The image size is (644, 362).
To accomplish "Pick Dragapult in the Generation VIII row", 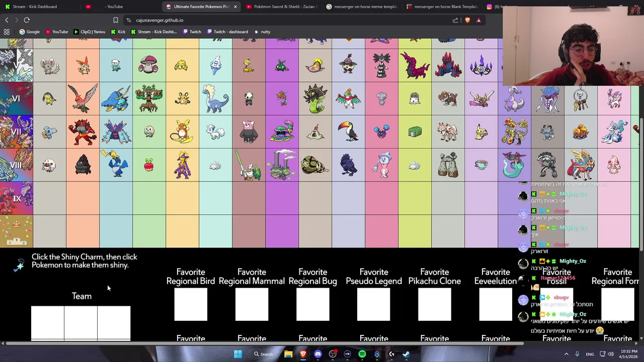I will (x=514, y=165).
